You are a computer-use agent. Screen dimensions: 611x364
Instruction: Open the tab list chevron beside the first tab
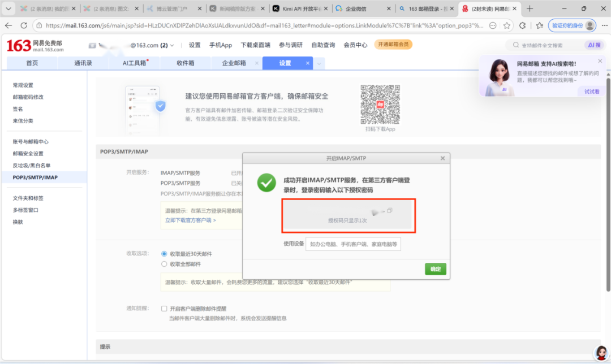[8, 8]
